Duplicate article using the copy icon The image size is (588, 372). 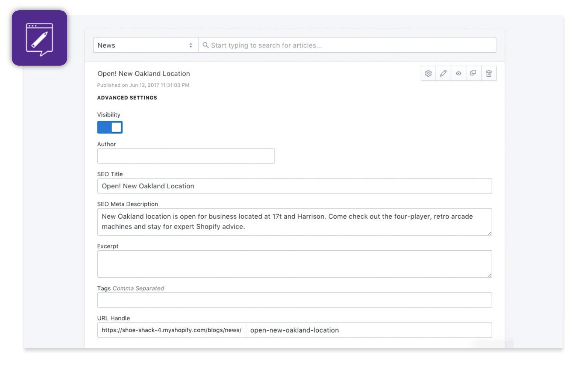473,73
